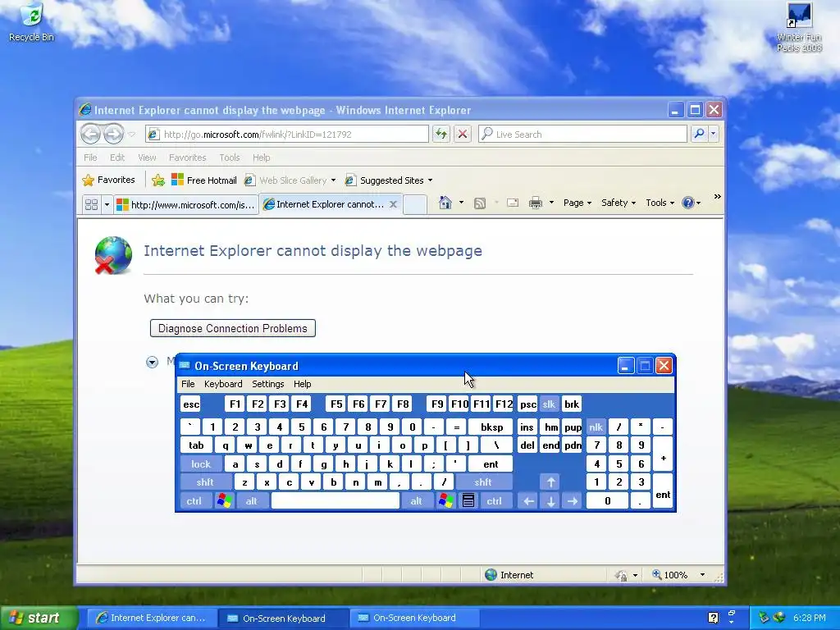Open the Quick Tabs list dropdown arrow
Screen dimensions: 840x630
(x=107, y=204)
